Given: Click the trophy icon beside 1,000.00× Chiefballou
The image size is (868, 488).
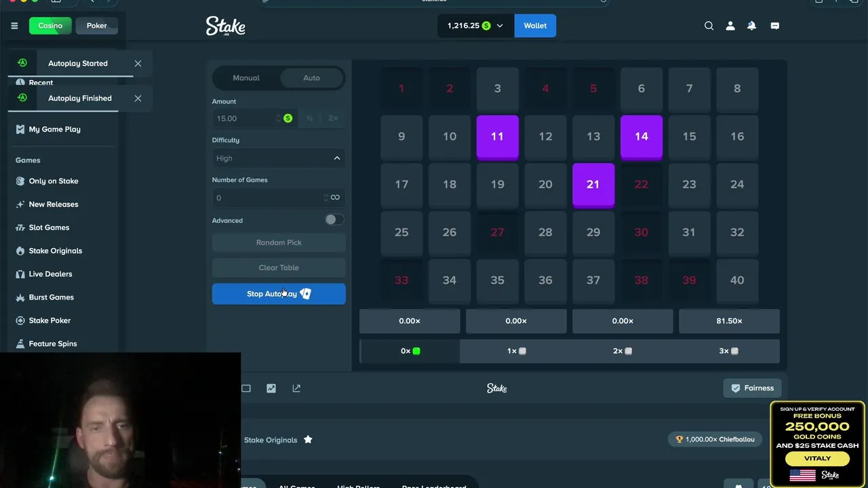Looking at the screenshot, I should 679,439.
